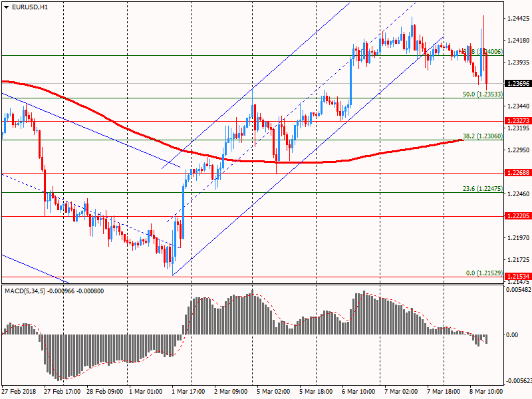Click the time axis label 7 Mar 18:00

[444, 391]
